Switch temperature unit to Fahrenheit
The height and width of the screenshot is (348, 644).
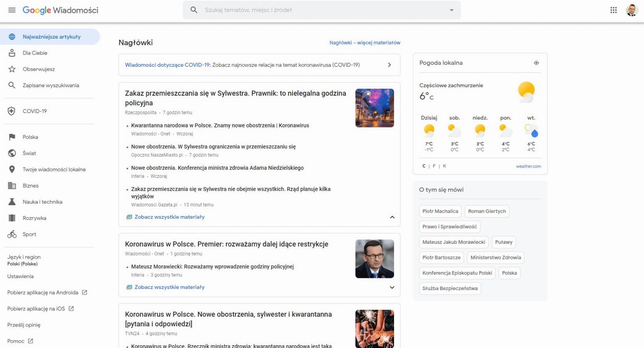click(x=434, y=166)
